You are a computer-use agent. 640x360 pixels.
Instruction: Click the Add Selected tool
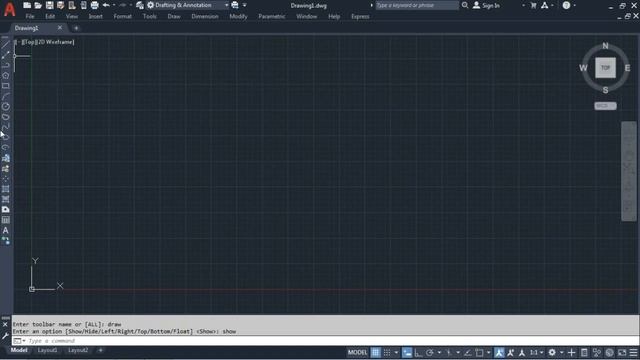5,241
